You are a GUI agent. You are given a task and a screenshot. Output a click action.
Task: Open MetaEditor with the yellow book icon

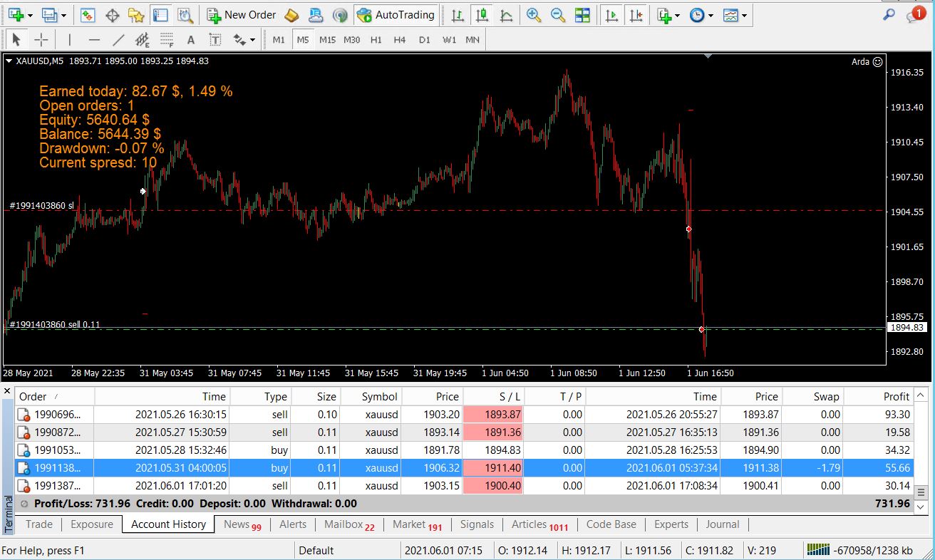[291, 15]
